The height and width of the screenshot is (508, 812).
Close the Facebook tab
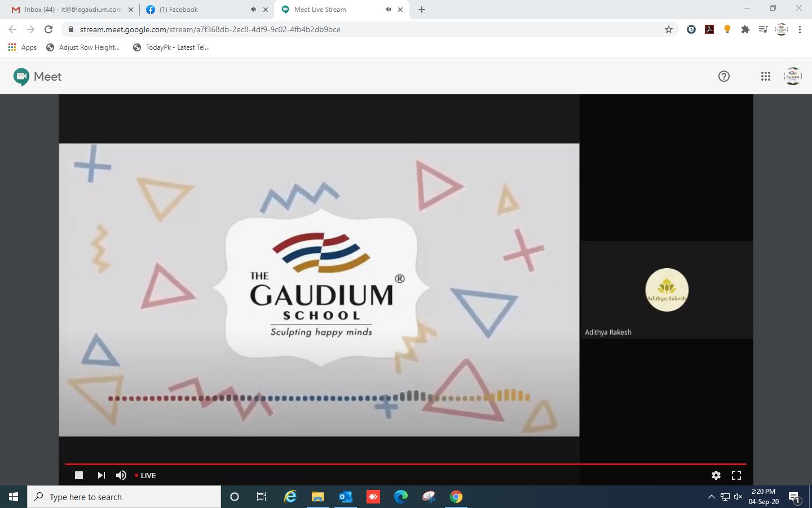click(x=266, y=10)
